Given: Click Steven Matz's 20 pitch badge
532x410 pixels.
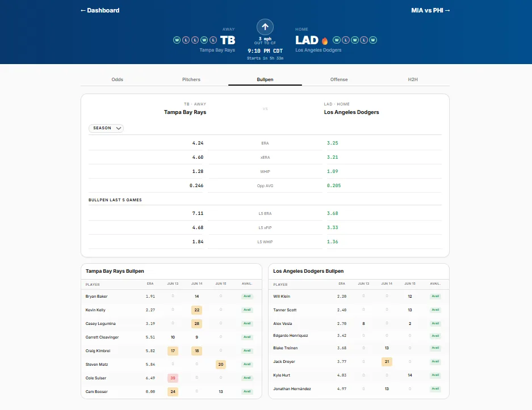Looking at the screenshot, I should coord(221,364).
